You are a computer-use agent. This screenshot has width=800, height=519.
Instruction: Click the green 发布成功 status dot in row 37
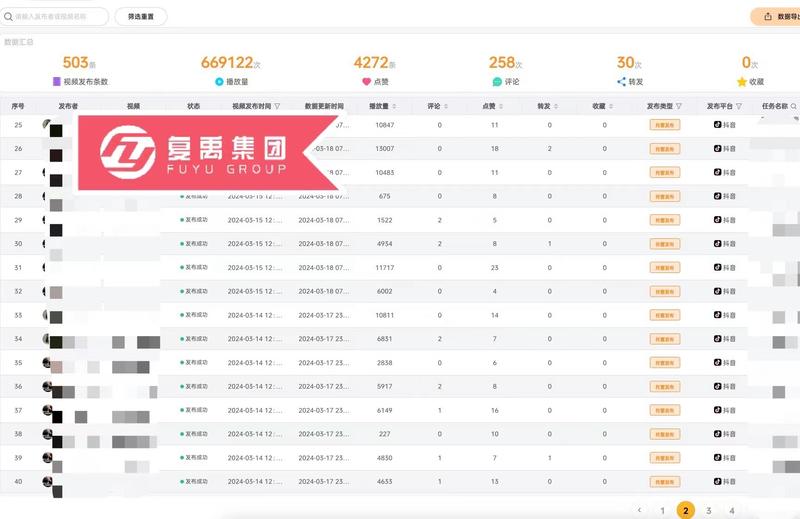pyautogui.click(x=182, y=410)
